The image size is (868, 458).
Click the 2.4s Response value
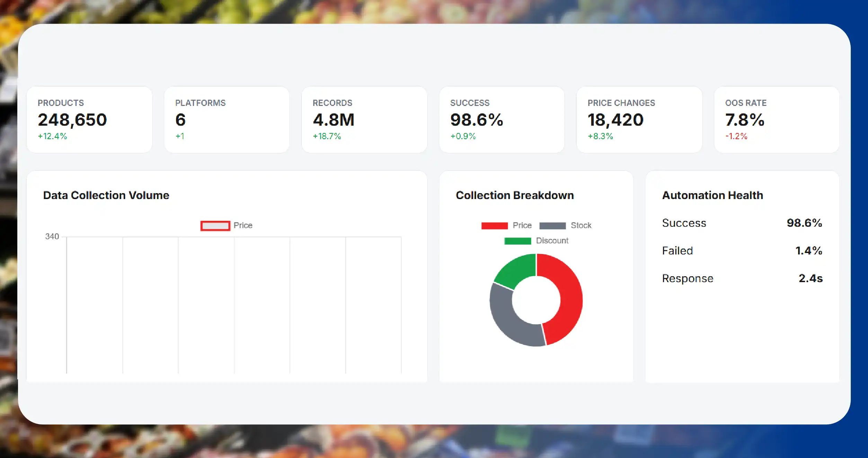(811, 279)
